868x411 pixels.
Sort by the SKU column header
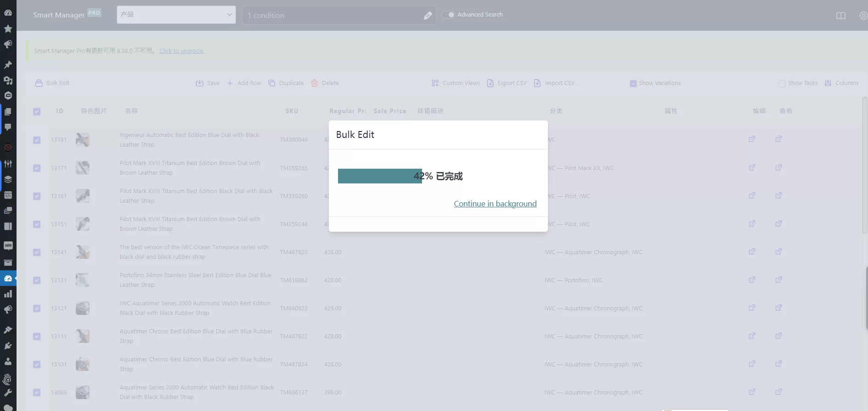[x=292, y=111]
